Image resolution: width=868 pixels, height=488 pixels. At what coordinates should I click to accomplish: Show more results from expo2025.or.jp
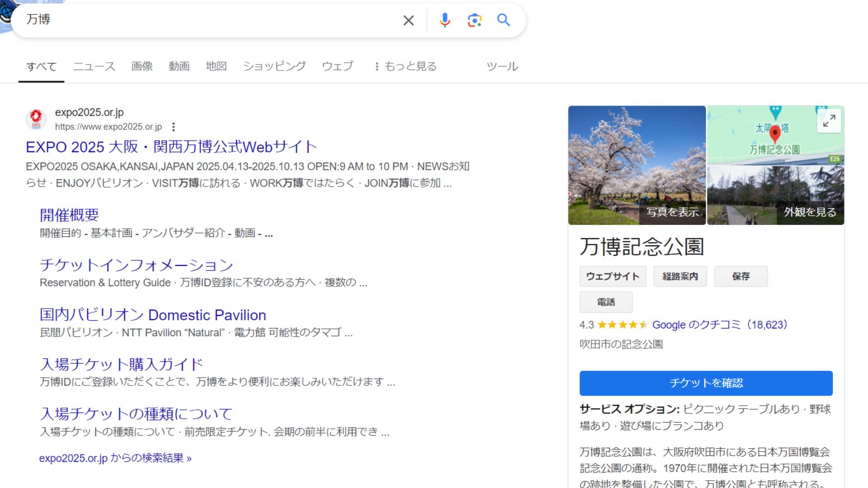click(x=115, y=458)
